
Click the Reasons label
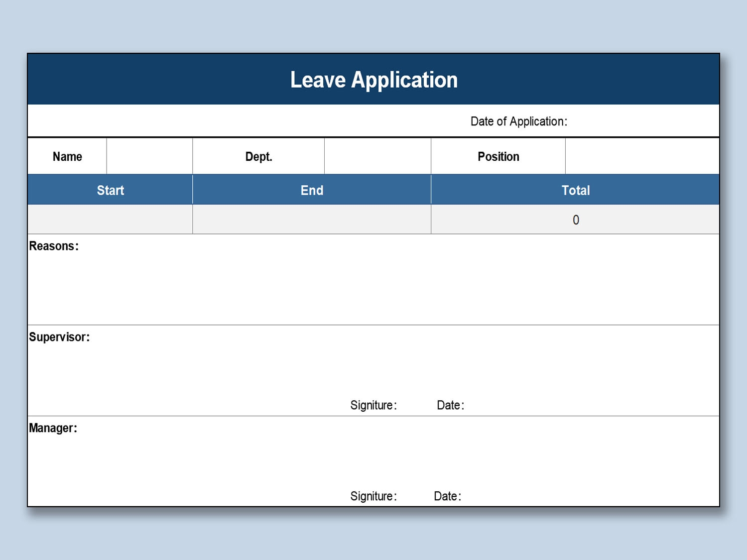tap(54, 246)
